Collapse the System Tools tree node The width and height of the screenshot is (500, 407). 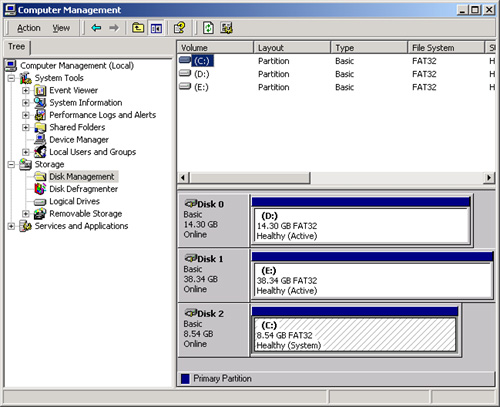point(11,78)
